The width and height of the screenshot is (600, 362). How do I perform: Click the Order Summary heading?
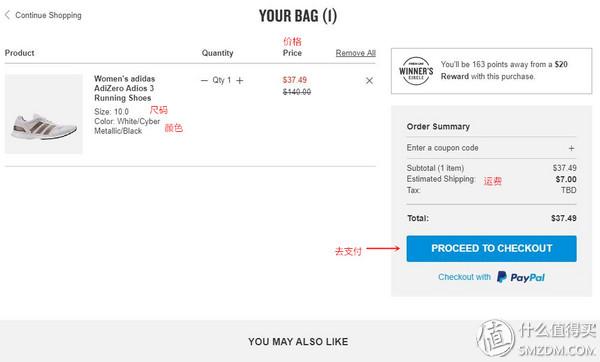(x=438, y=127)
